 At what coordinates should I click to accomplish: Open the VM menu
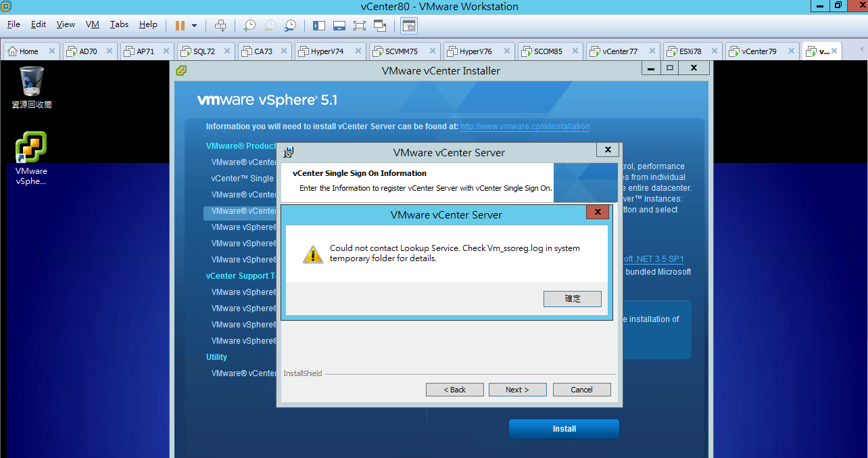(x=93, y=24)
